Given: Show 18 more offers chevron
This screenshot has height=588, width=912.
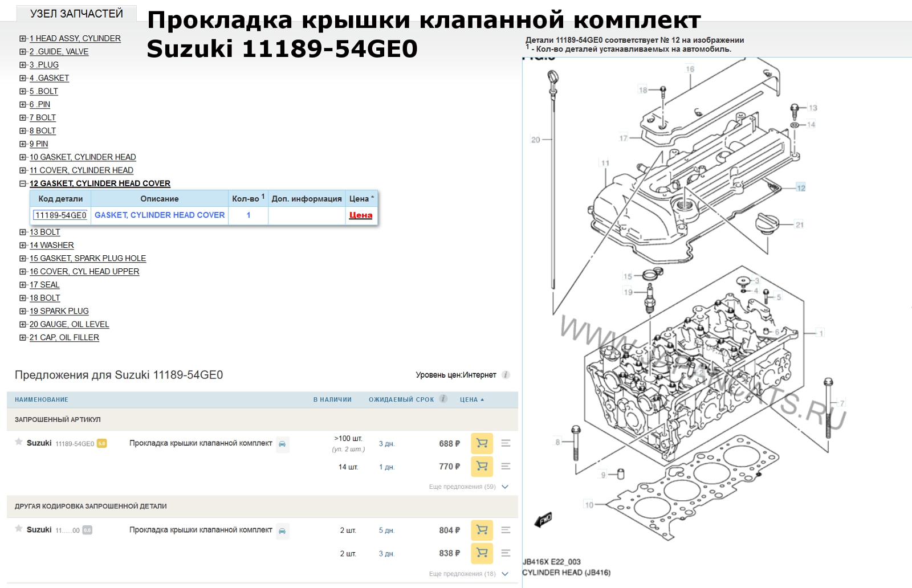Looking at the screenshot, I should pyautogui.click(x=505, y=574).
